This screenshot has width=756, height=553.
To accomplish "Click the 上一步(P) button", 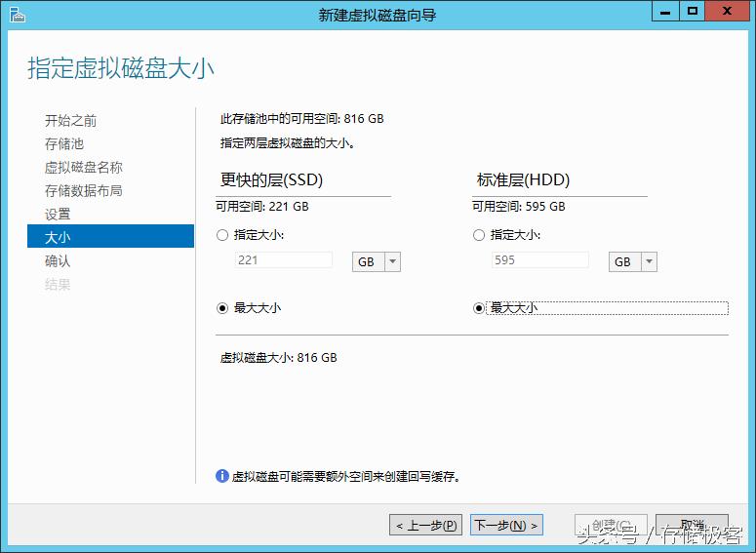I will click(425, 525).
